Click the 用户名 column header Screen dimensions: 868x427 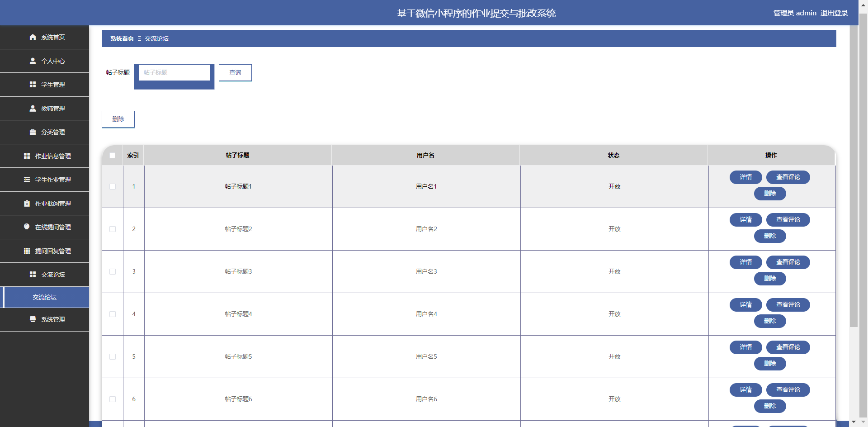click(425, 155)
